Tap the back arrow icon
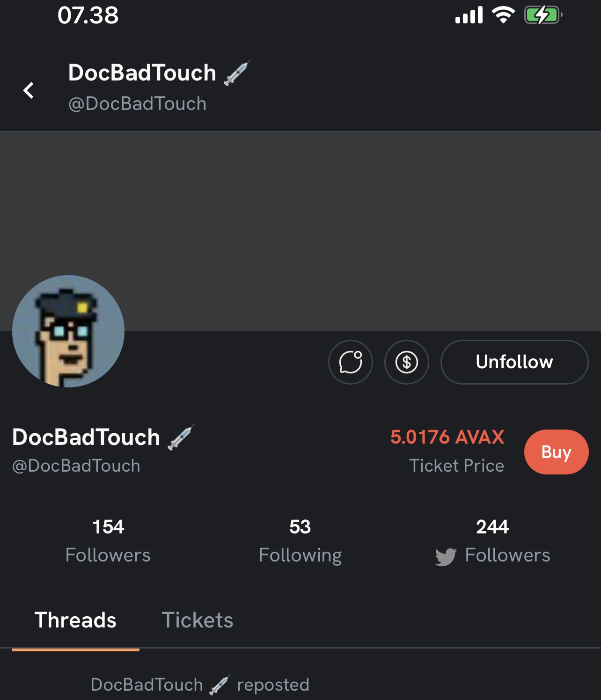This screenshot has height=700, width=601. [29, 90]
